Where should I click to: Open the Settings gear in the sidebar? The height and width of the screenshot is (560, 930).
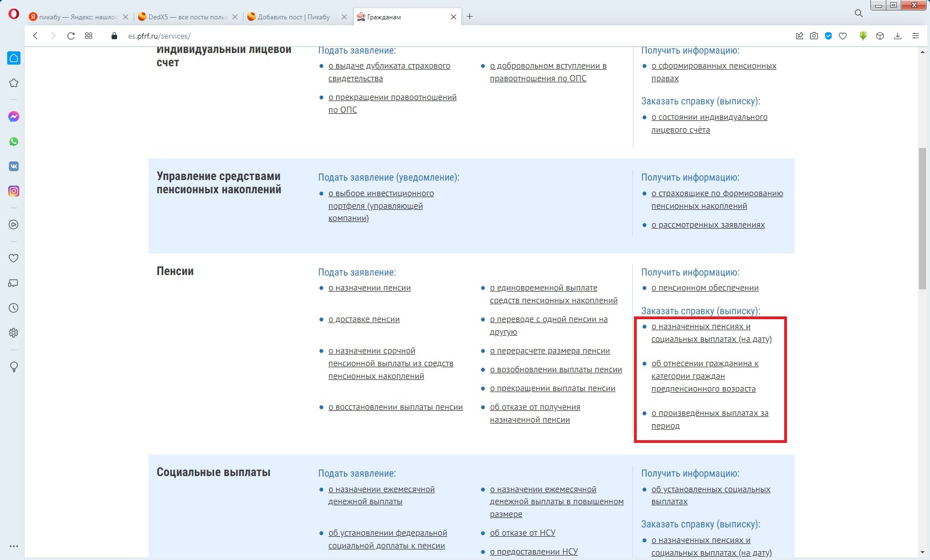coord(14,333)
